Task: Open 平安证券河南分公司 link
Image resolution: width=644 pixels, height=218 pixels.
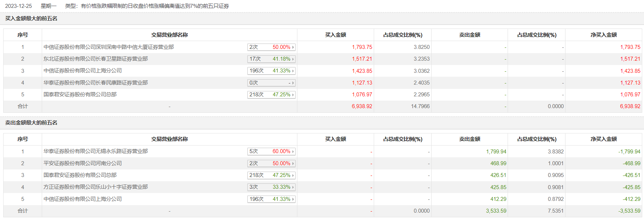Action: pos(82,163)
